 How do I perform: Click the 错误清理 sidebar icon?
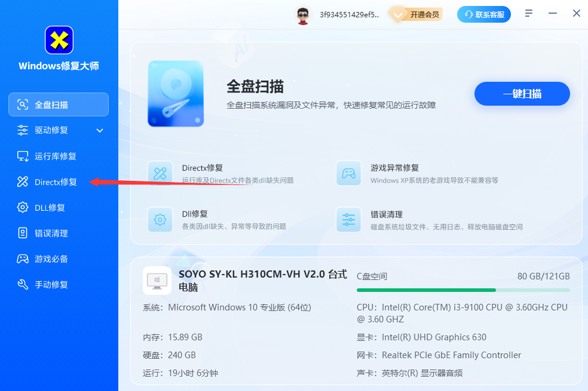[x=23, y=233]
